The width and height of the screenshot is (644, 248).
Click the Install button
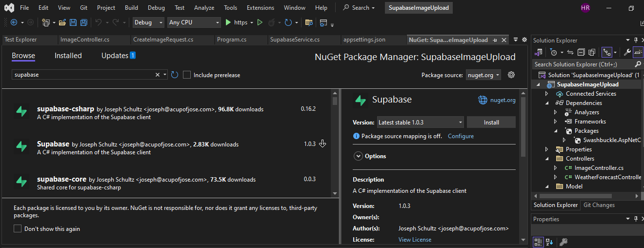tap(491, 123)
